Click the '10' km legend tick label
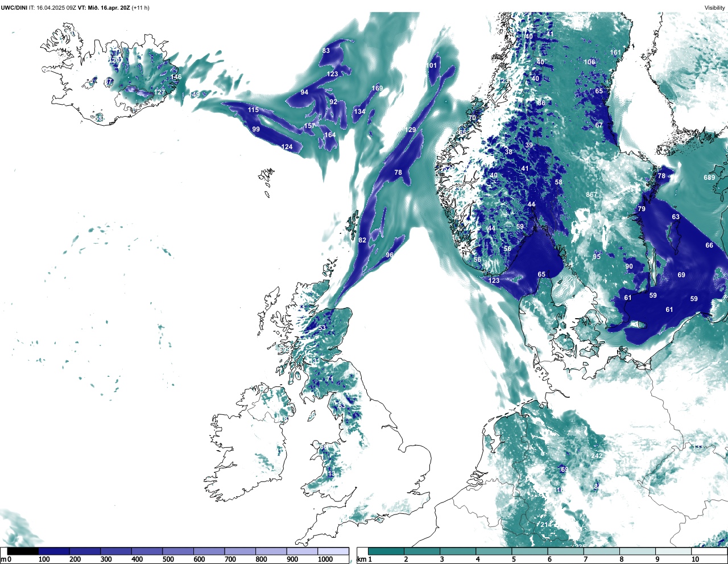Image resolution: width=728 pixels, height=564 pixels. point(695,559)
